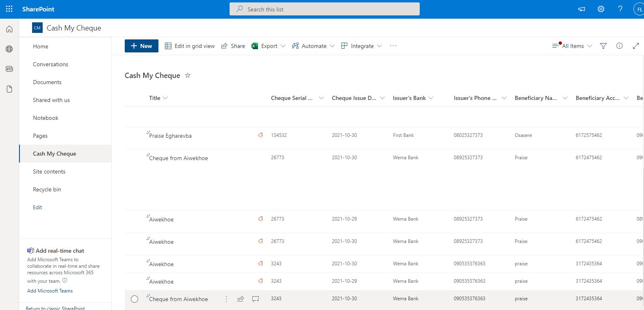Click Share in the command bar

[x=233, y=46]
